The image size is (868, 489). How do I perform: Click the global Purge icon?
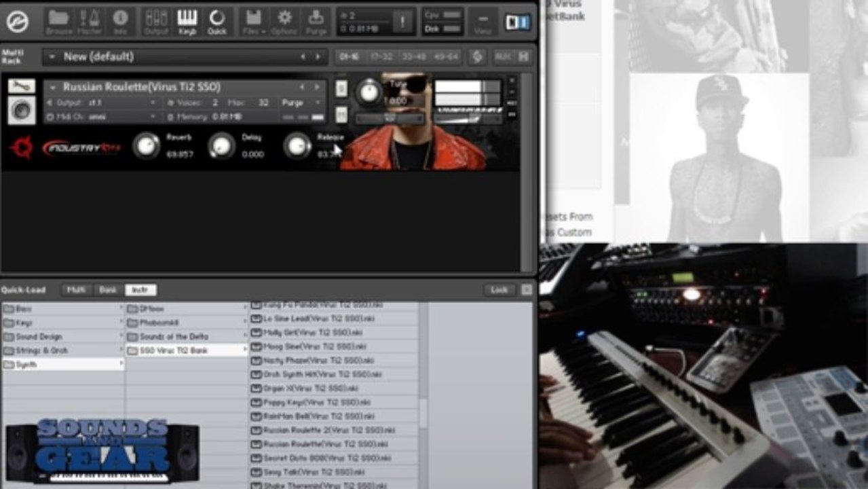(x=316, y=21)
